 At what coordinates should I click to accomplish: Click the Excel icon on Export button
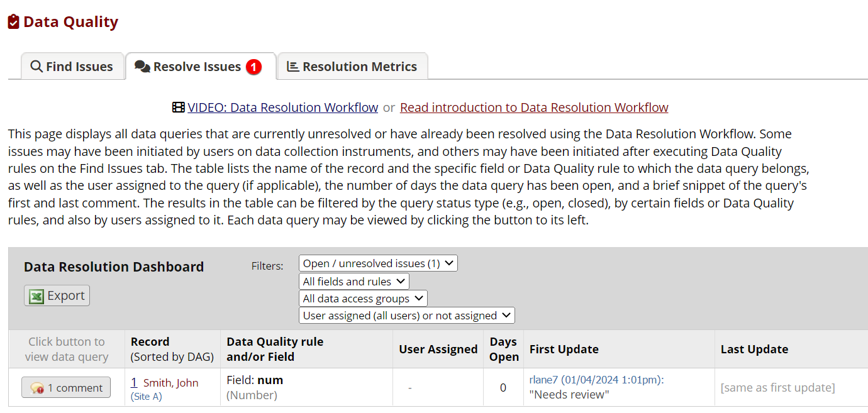(x=36, y=296)
